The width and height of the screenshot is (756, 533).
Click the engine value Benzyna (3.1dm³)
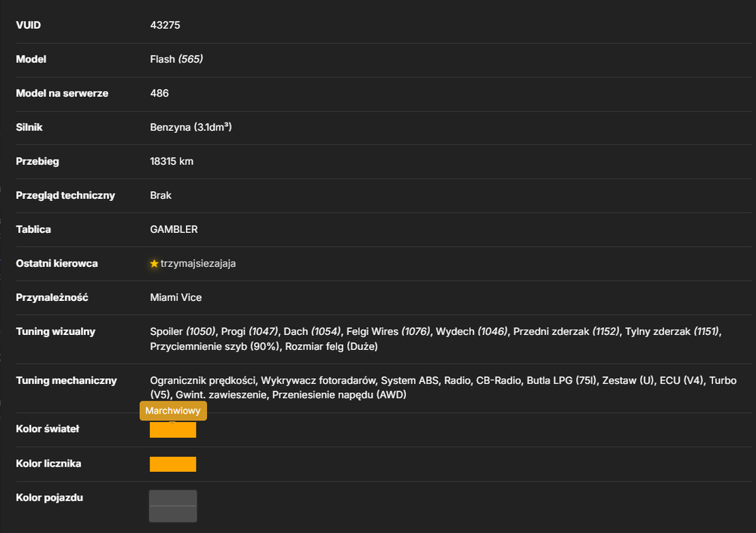tap(191, 127)
